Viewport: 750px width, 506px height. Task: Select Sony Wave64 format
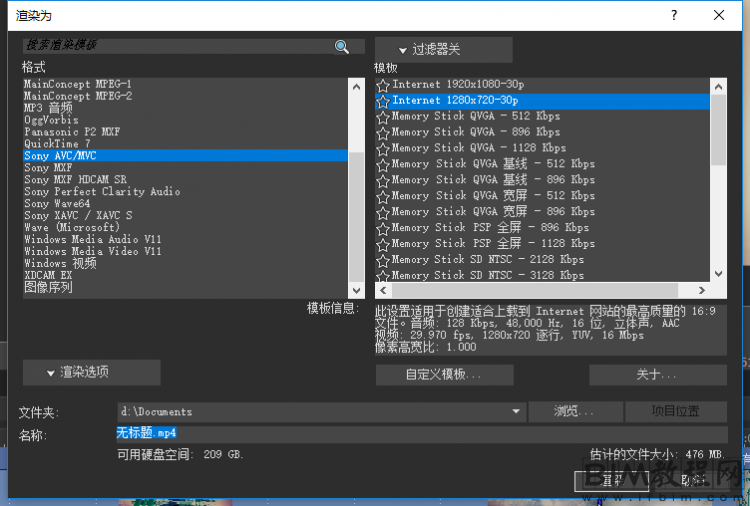tap(186, 204)
